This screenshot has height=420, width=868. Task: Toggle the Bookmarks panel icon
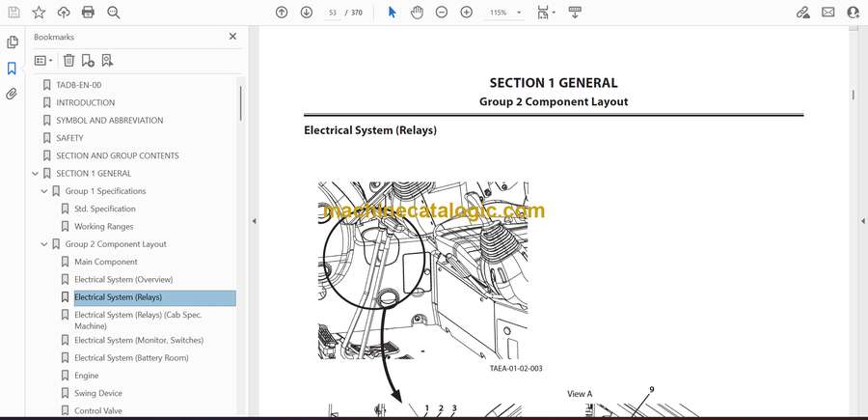point(12,69)
